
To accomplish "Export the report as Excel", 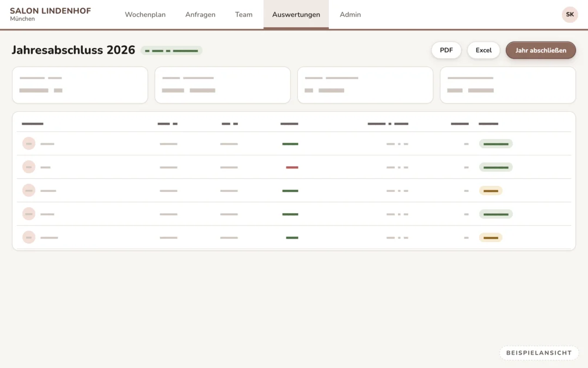I will [x=483, y=50].
